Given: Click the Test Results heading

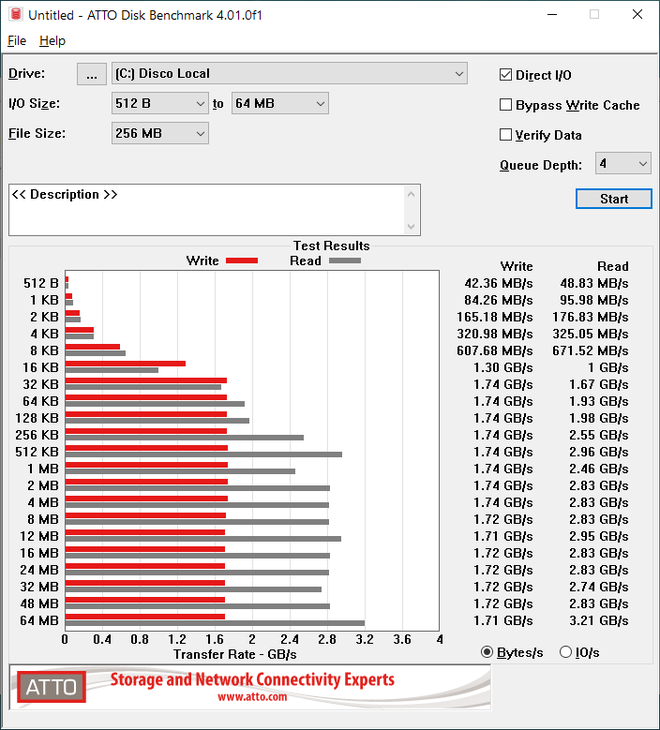Looking at the screenshot, I should (331, 246).
